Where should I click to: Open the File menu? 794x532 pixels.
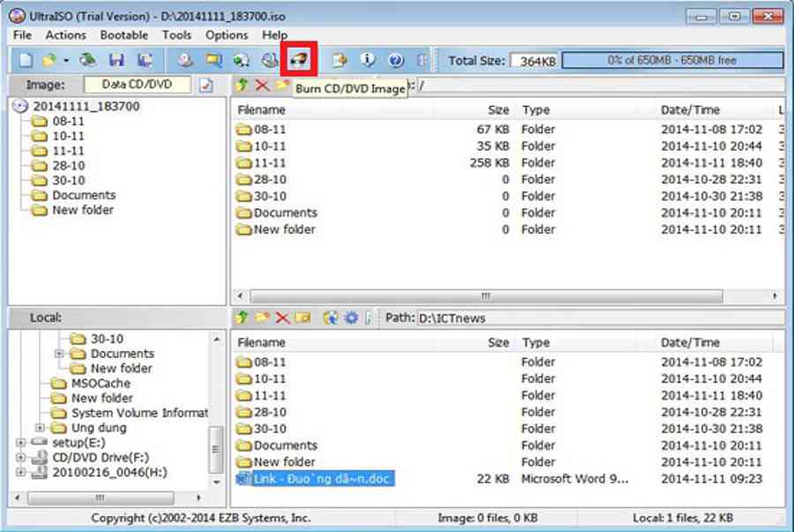[22, 35]
